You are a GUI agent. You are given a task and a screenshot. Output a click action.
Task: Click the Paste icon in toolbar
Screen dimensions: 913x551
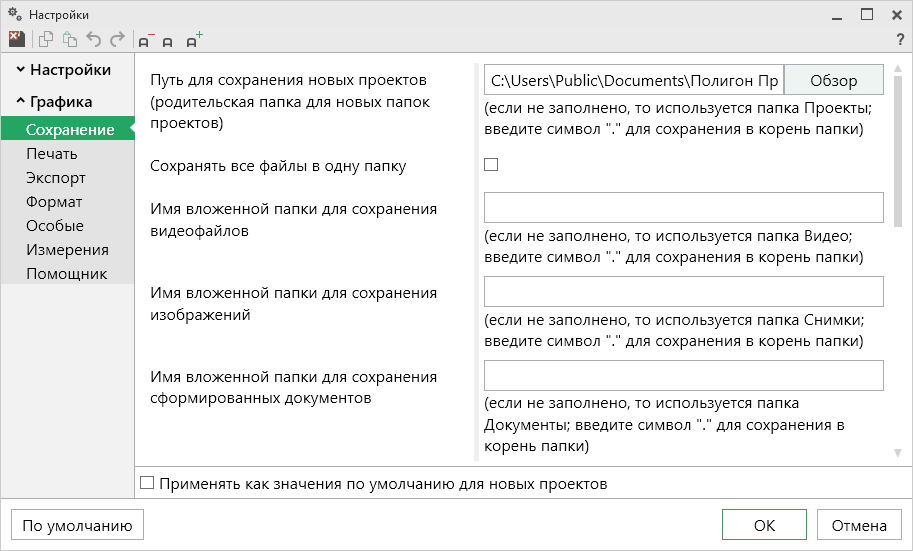point(70,40)
